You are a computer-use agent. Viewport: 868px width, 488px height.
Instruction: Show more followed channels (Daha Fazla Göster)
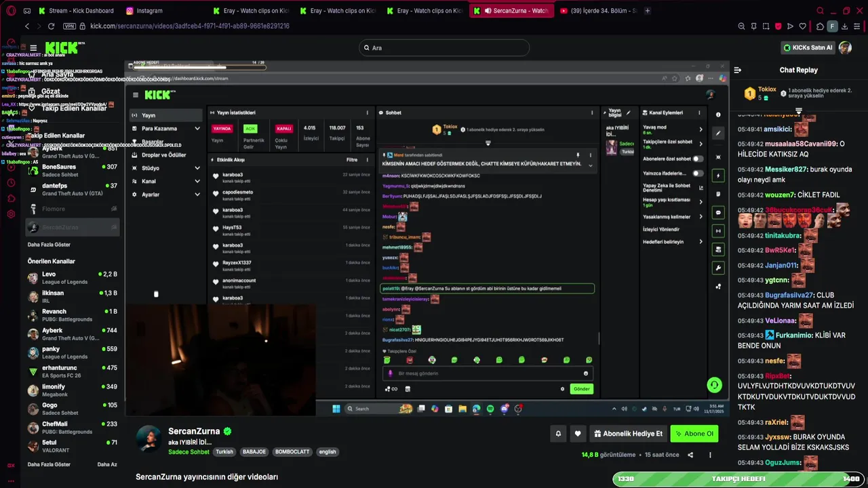click(x=49, y=245)
